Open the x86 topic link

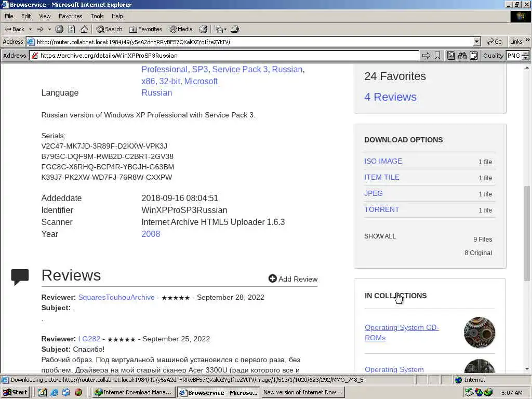coord(148,81)
